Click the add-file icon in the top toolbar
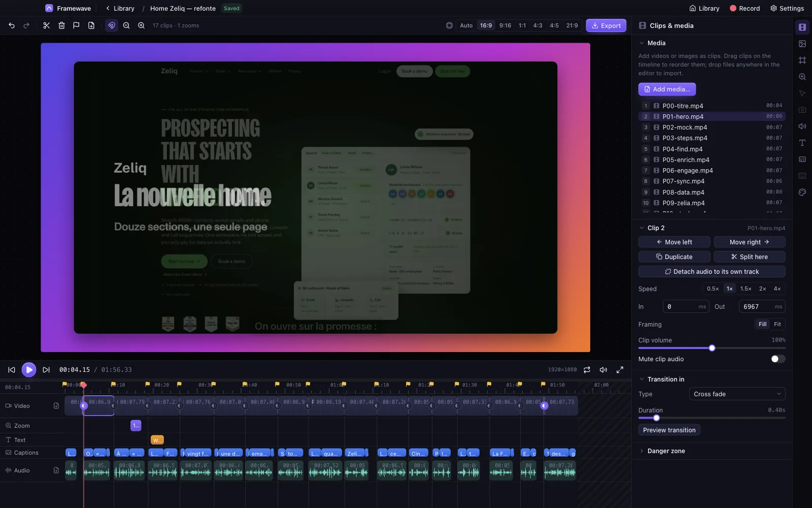The width and height of the screenshot is (812, 508). pos(91,25)
